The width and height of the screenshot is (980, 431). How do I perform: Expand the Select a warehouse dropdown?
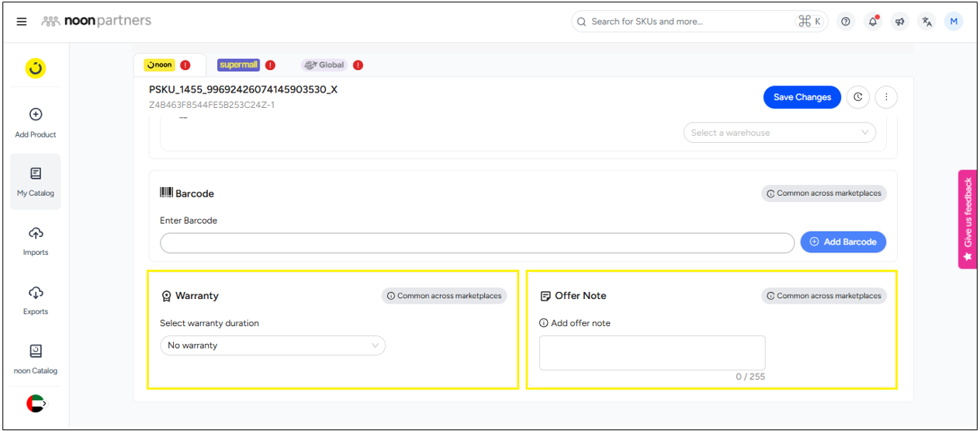(779, 133)
